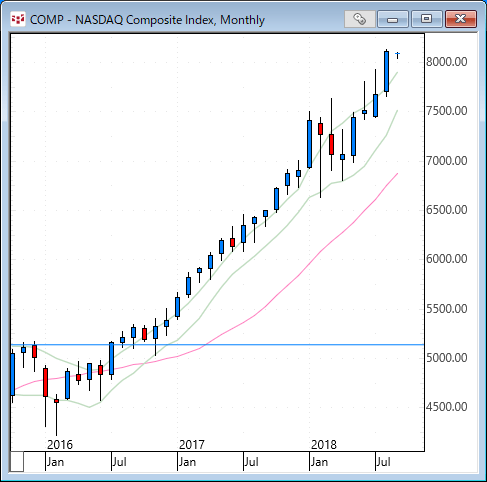
Task: Click the Jul 2018 time axis marker
Action: coord(383,462)
